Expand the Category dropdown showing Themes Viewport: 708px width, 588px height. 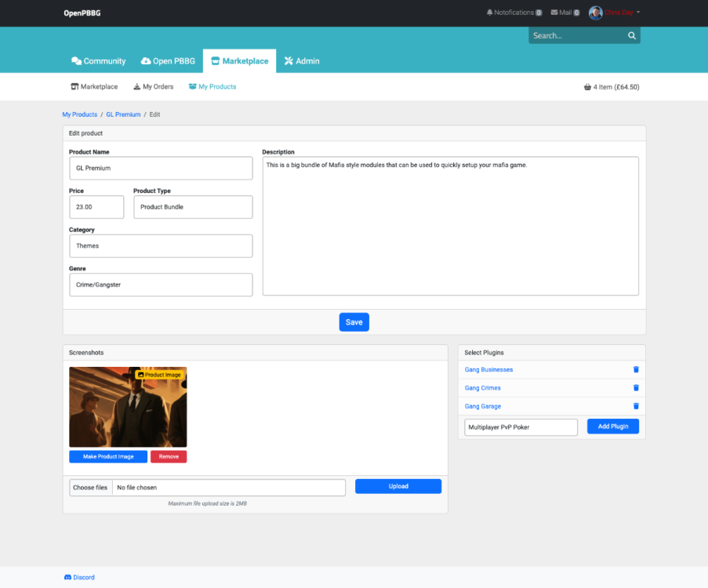[x=161, y=246]
